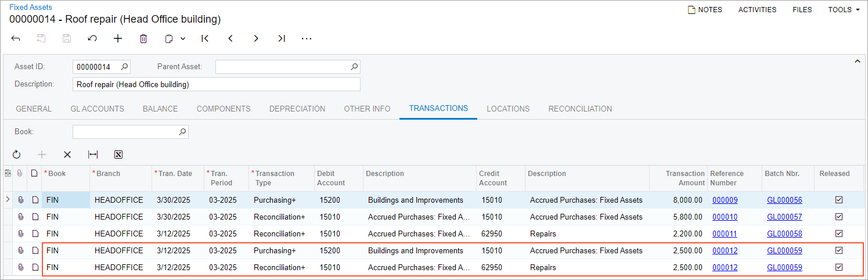Toggle Released checkbox for batch GL000058
868x280 pixels.
pos(838,234)
